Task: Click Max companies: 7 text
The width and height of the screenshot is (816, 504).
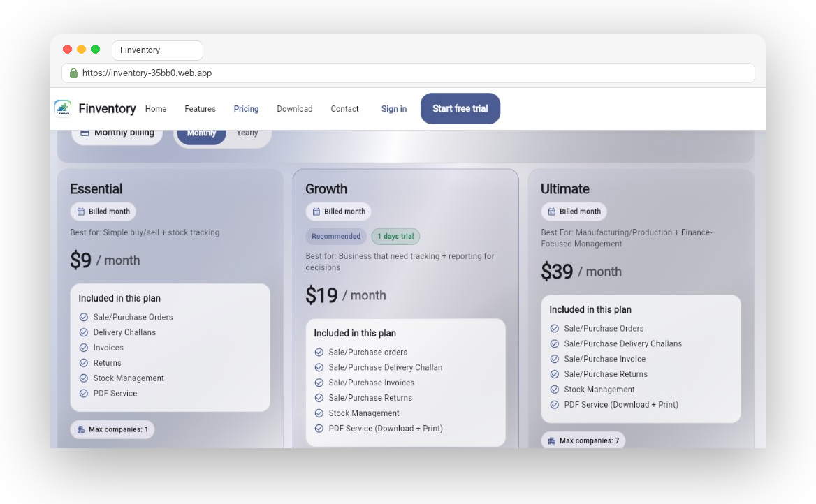Action: coord(589,441)
